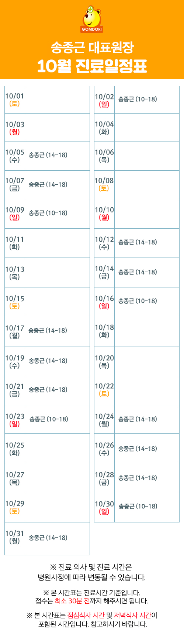184x644 pixels.
Task: Select the 10/29 (토) date cell
Action: pyautogui.click(x=15, y=507)
